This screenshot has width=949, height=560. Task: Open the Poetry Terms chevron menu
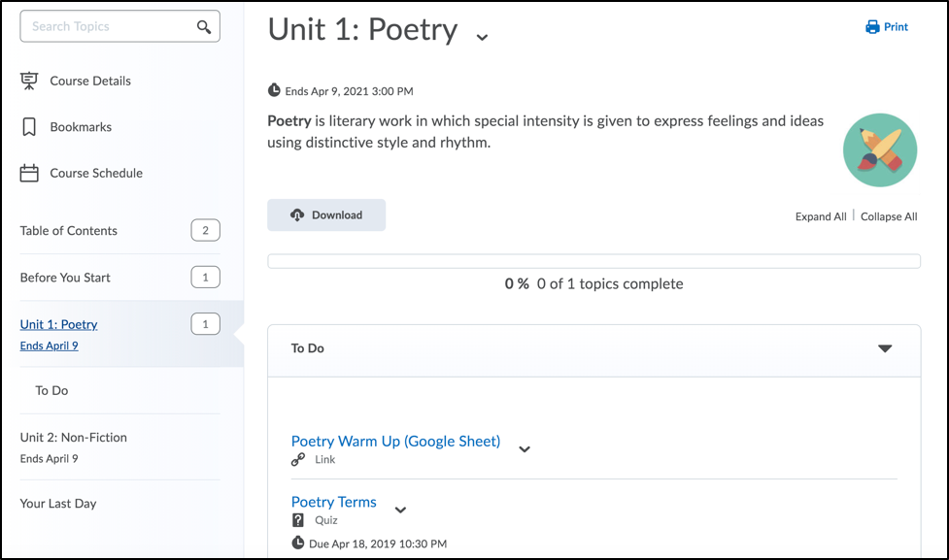[x=400, y=510]
